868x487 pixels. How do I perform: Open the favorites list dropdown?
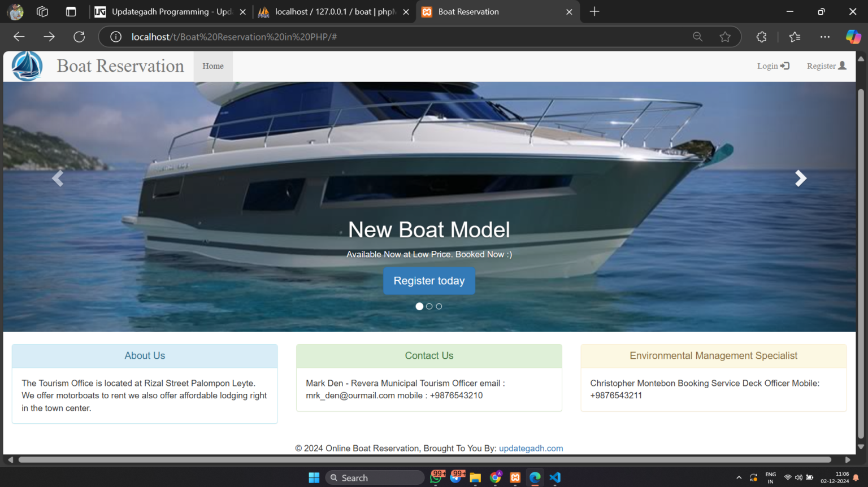(x=795, y=37)
